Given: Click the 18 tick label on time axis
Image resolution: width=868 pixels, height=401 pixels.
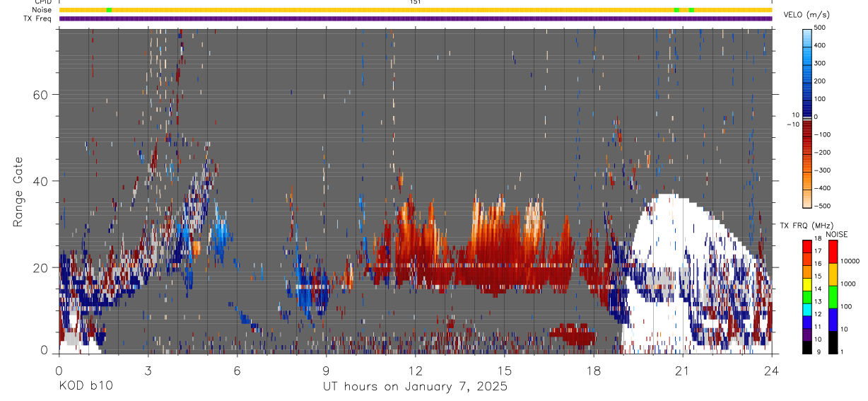Looking at the screenshot, I should [x=593, y=370].
